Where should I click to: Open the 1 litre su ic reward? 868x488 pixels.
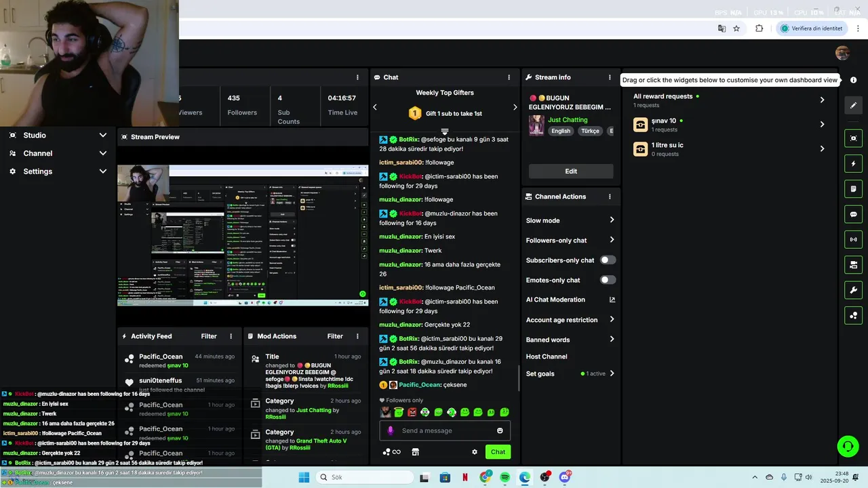pos(730,149)
